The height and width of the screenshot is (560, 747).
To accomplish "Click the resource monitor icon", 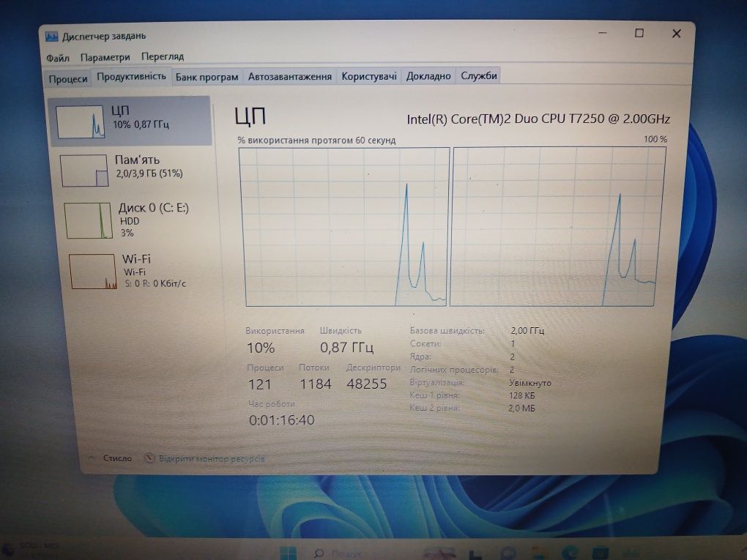I will point(149,458).
